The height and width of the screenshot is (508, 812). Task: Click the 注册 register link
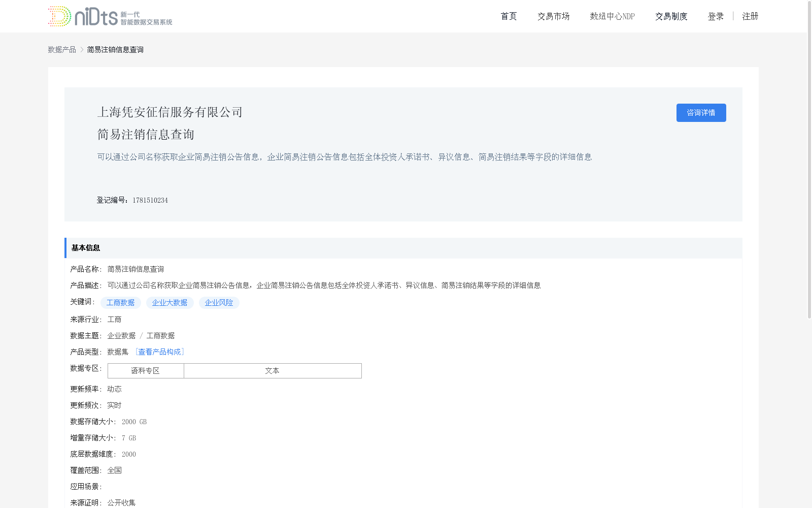pos(750,16)
